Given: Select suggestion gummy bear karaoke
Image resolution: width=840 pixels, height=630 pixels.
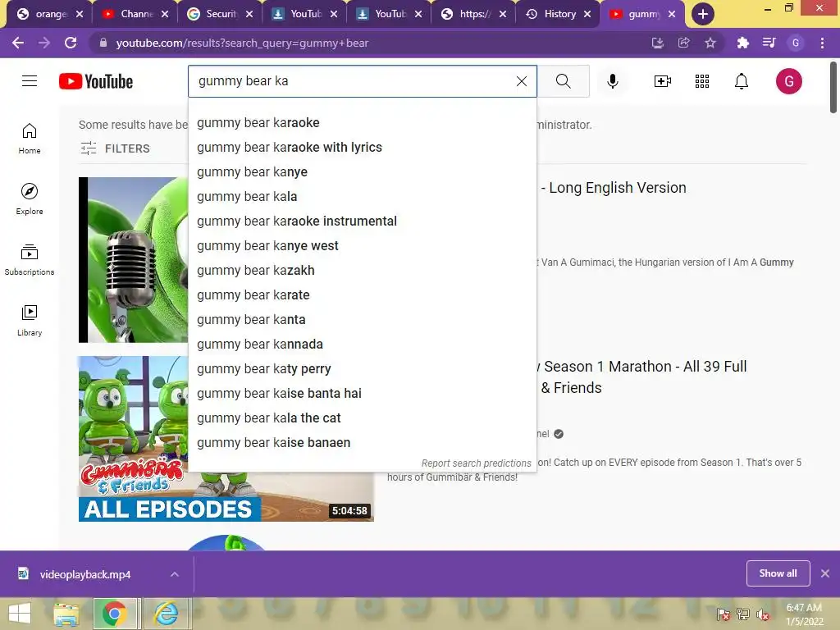Looking at the screenshot, I should click(x=362, y=123).
